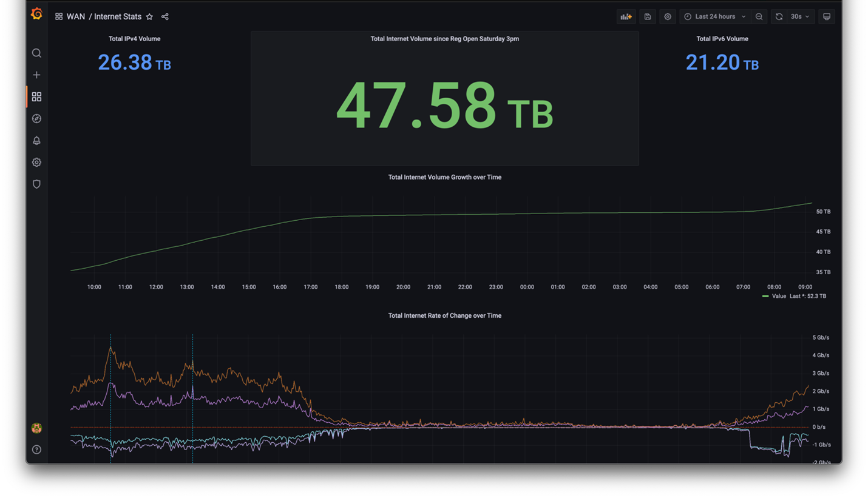Zoom out the time range
868x498 pixels.
click(x=759, y=16)
